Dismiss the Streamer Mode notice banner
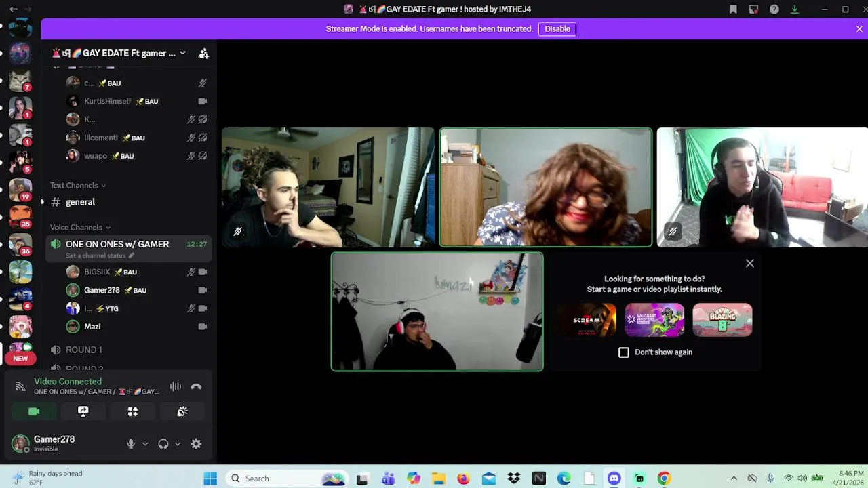 [x=859, y=28]
